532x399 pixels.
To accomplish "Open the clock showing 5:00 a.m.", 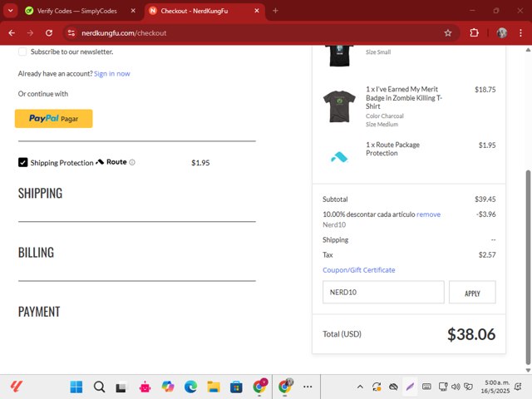I will click(x=495, y=387).
